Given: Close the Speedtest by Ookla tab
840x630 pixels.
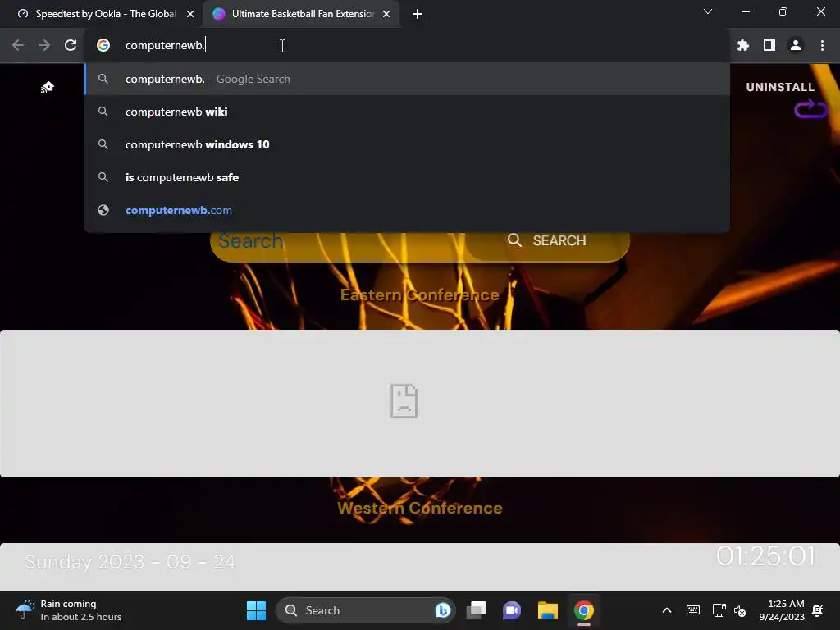Looking at the screenshot, I should (190, 15).
